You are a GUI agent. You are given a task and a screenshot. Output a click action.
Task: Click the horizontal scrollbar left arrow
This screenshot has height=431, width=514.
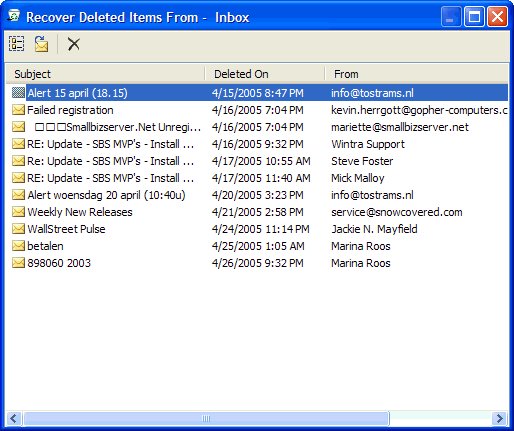pyautogui.click(x=14, y=418)
